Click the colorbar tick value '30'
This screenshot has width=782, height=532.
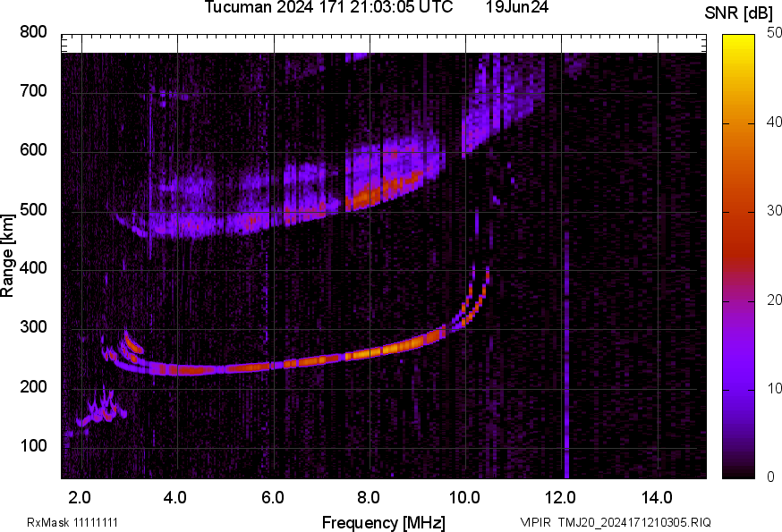pos(774,210)
